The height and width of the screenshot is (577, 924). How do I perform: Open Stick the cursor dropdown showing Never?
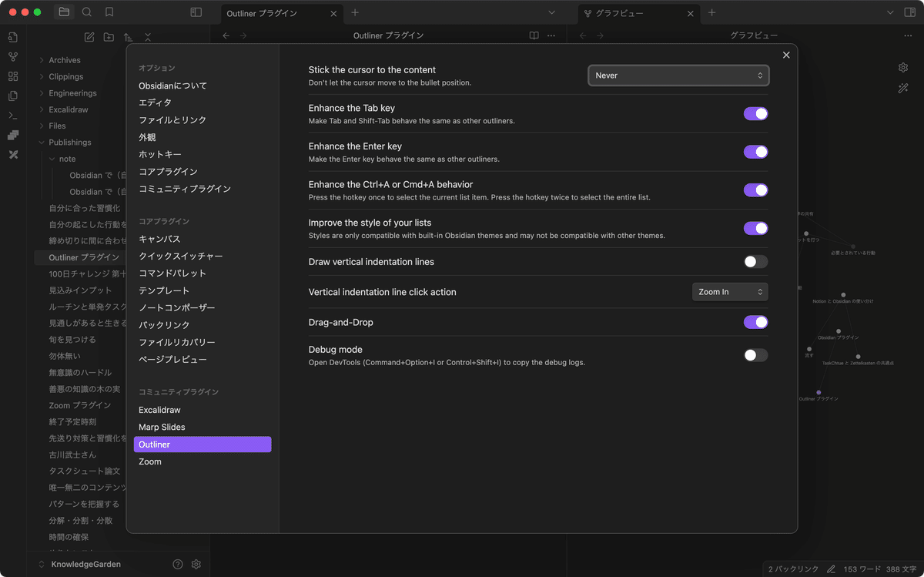coord(678,75)
